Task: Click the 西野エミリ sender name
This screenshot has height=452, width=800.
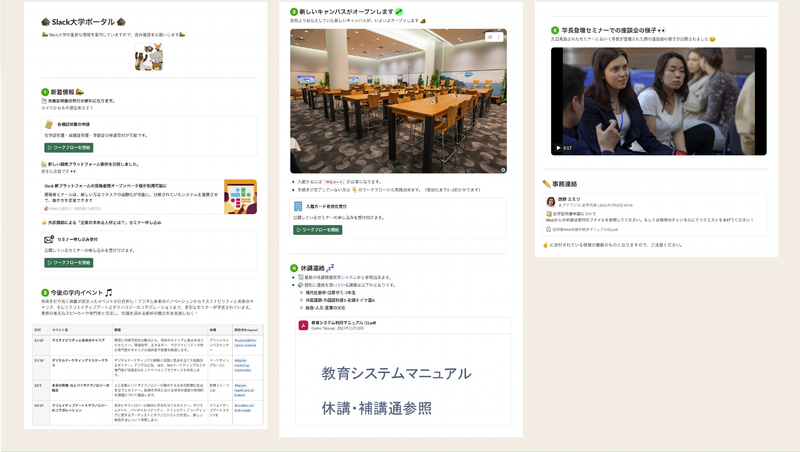Action: [x=568, y=199]
